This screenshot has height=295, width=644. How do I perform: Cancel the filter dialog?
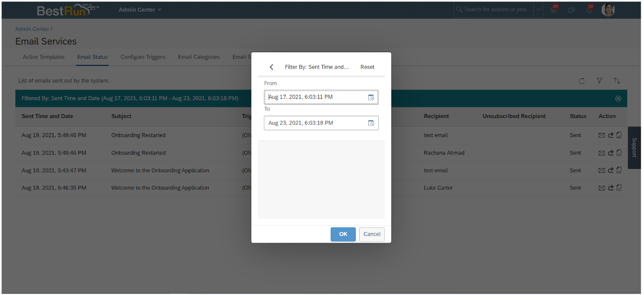(372, 234)
